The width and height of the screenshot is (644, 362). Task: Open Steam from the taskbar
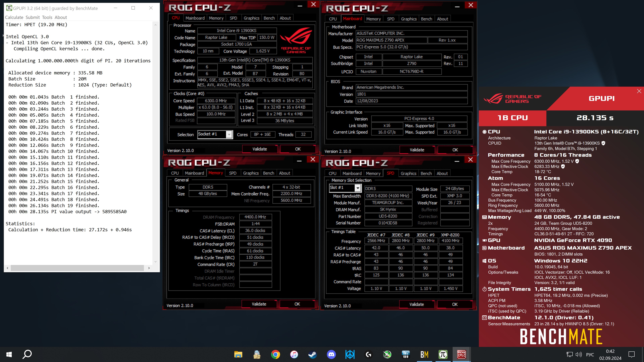312,354
